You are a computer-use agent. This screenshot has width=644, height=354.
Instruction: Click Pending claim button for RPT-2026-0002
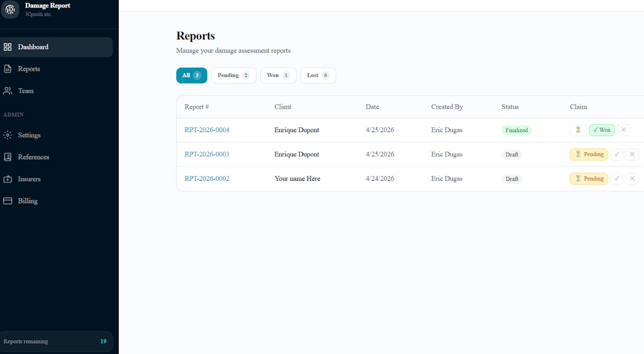(589, 179)
